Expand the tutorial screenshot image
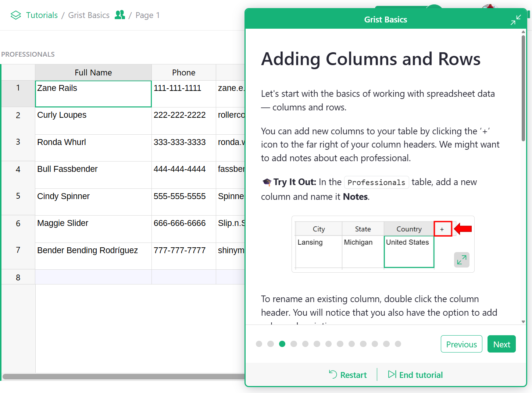 (x=461, y=260)
